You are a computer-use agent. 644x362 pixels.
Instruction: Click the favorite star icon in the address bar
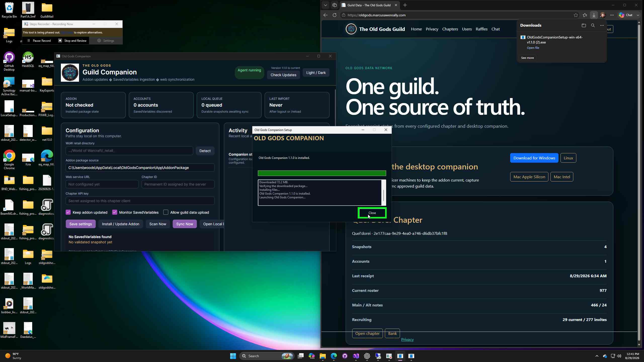point(576,15)
